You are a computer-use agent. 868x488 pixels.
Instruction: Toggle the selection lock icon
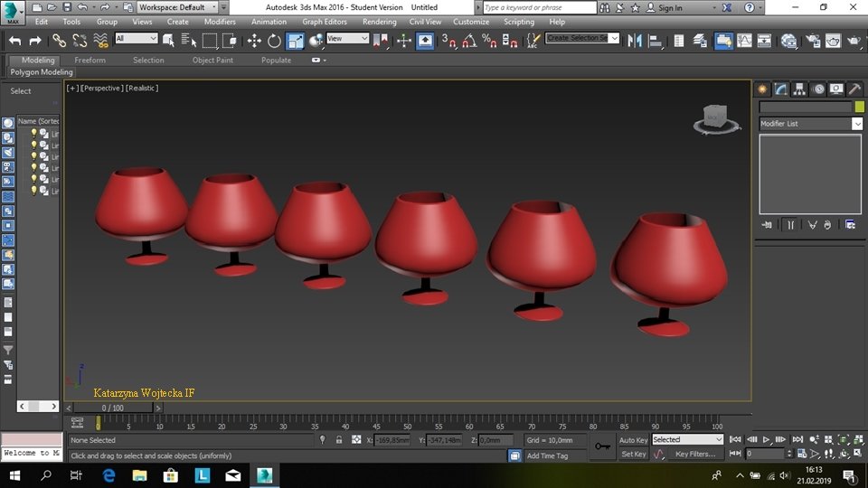(339, 440)
